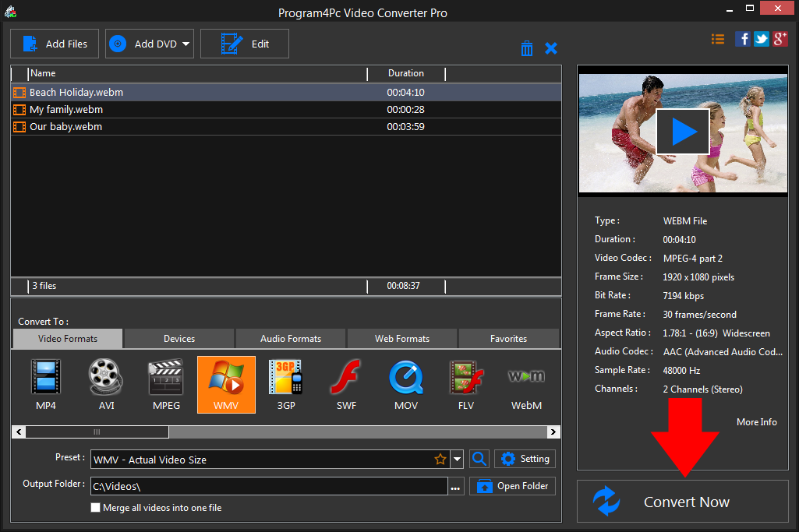The height and width of the screenshot is (532, 799).
Task: Delete selected files using the trash icon
Action: click(x=527, y=48)
